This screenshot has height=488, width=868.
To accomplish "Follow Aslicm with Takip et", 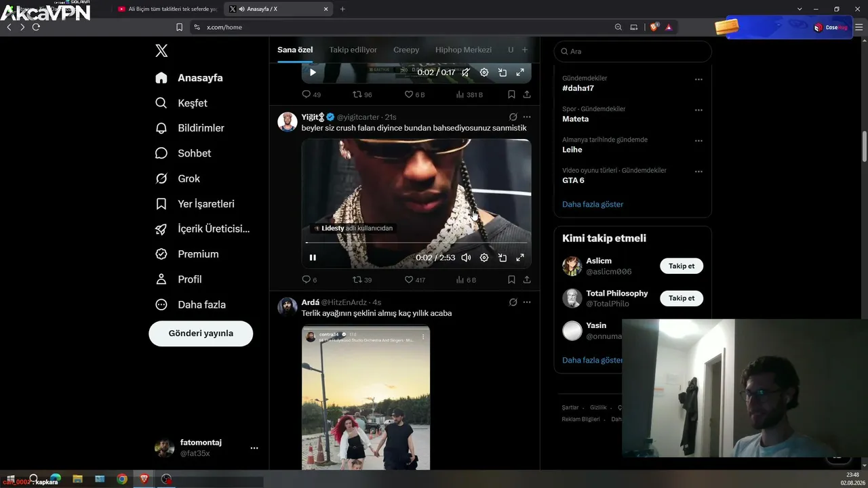I will coord(682,266).
